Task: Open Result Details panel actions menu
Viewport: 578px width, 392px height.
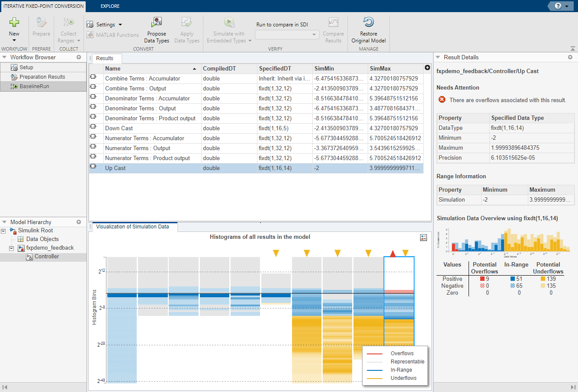Action: tap(570, 57)
